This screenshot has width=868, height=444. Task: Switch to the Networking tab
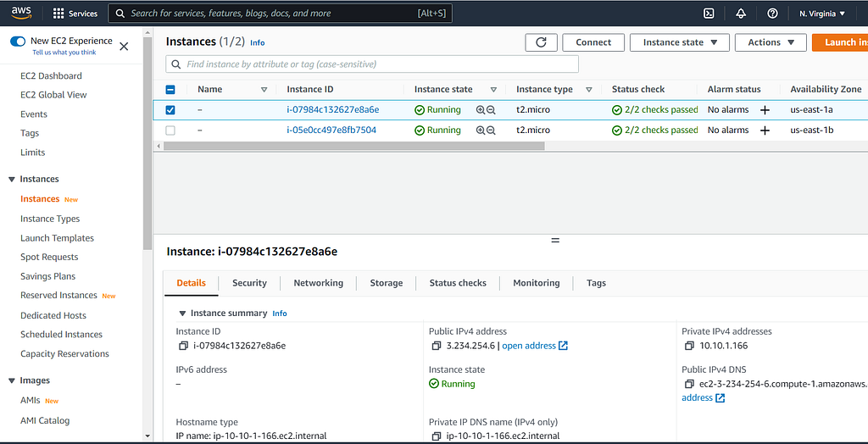tap(319, 283)
